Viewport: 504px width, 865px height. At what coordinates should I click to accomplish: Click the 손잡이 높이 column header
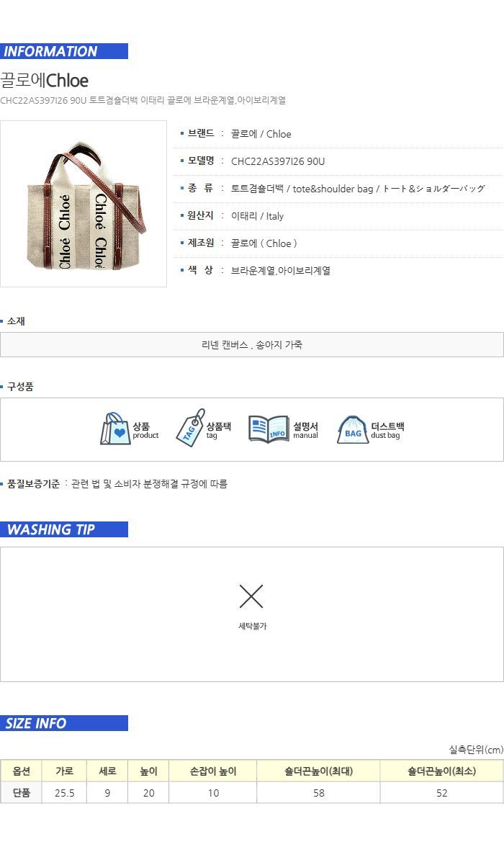[213, 771]
